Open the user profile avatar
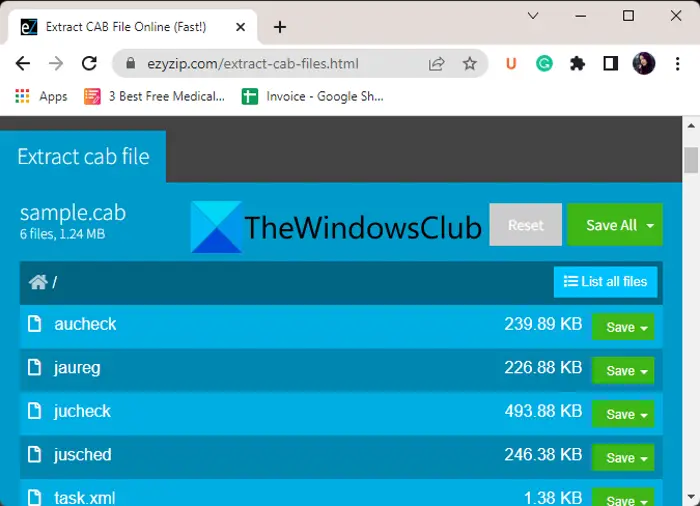Viewport: 700px width, 506px height. point(644,63)
